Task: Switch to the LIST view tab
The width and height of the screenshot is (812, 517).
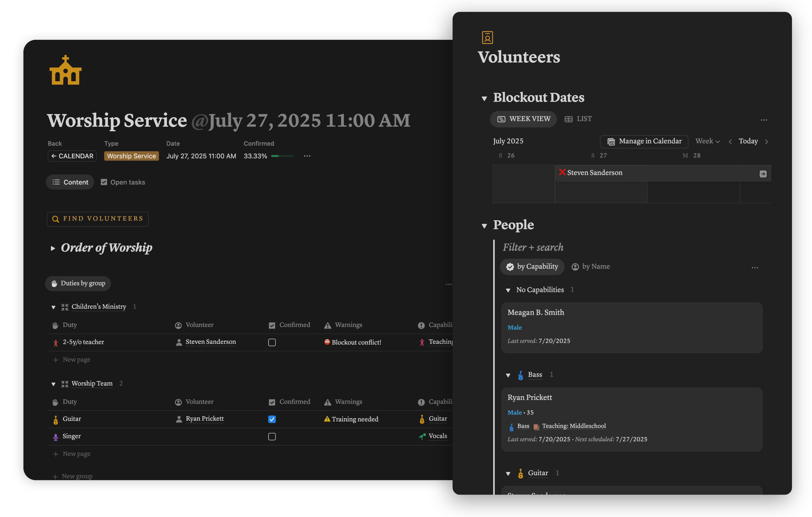Action: click(578, 119)
